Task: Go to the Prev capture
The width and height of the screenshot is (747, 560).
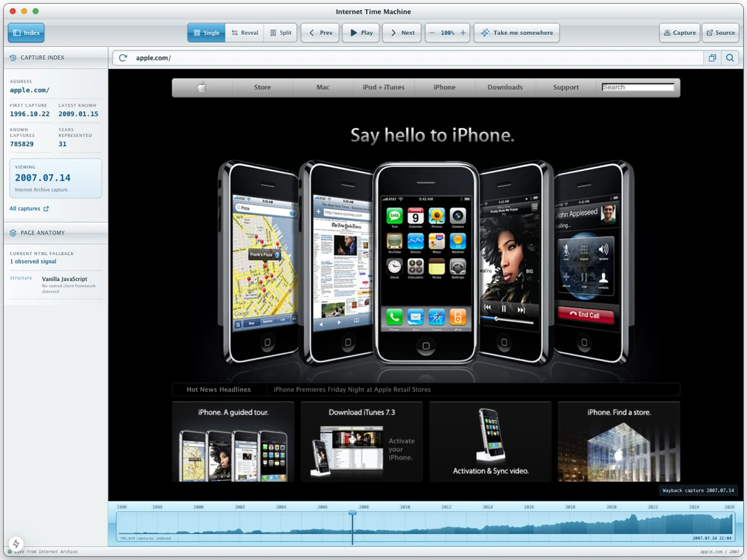Action: tap(320, 33)
